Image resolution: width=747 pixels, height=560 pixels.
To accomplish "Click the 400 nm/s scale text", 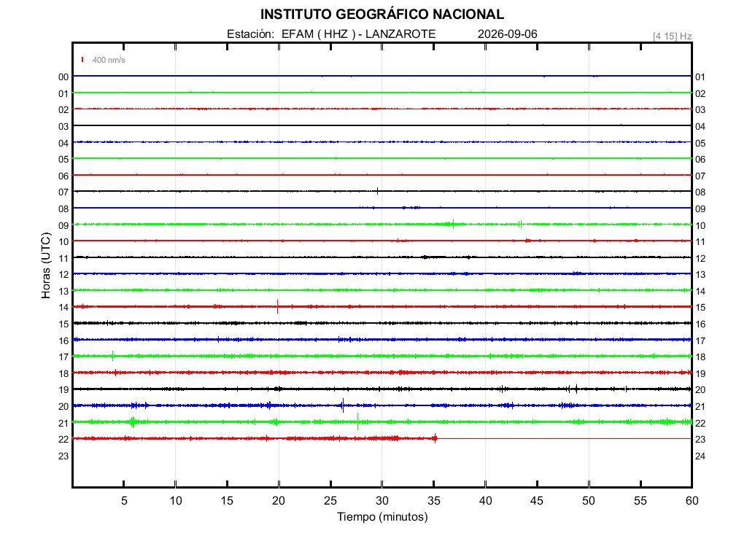I will click(x=109, y=60).
